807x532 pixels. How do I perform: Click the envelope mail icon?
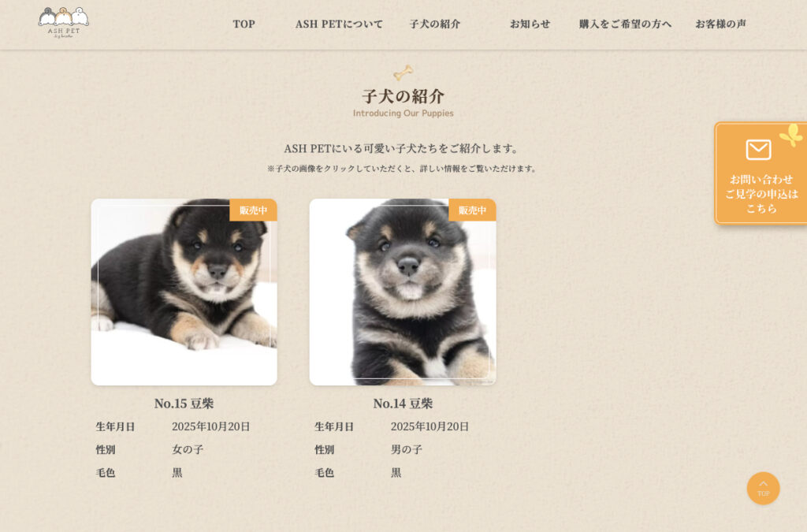tap(758, 150)
